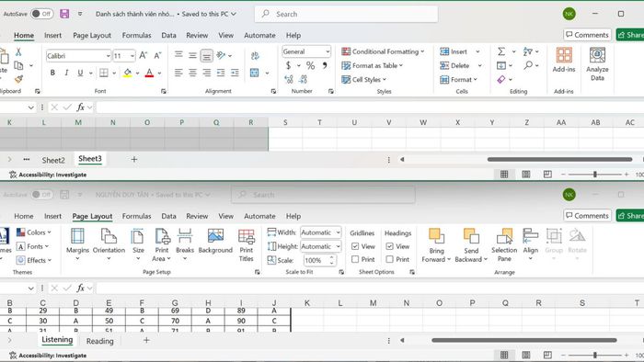Click Comments button in the top window
Screen dimensions: 644x362
[x=587, y=35]
